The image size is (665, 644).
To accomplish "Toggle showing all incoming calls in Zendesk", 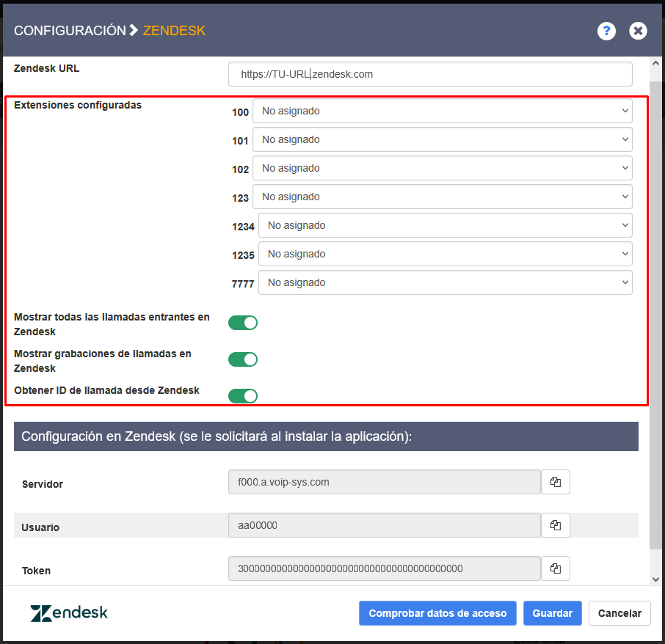I will tap(243, 323).
